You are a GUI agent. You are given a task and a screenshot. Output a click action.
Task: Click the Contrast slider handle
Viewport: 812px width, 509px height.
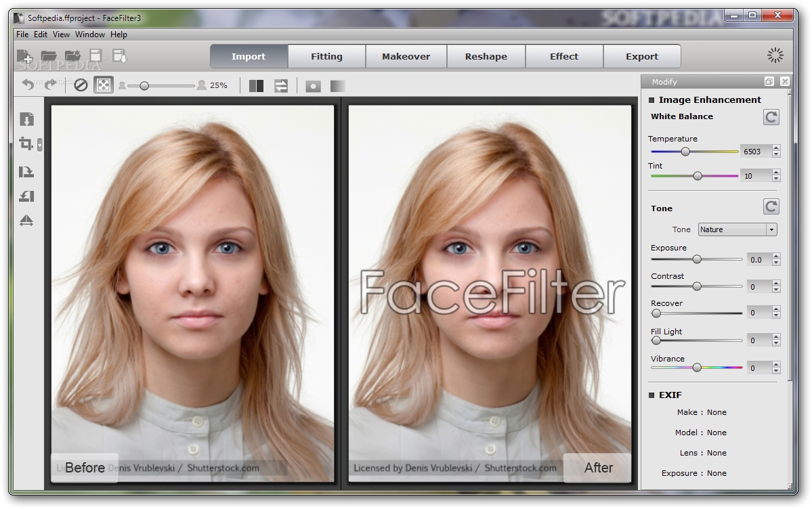(697, 286)
